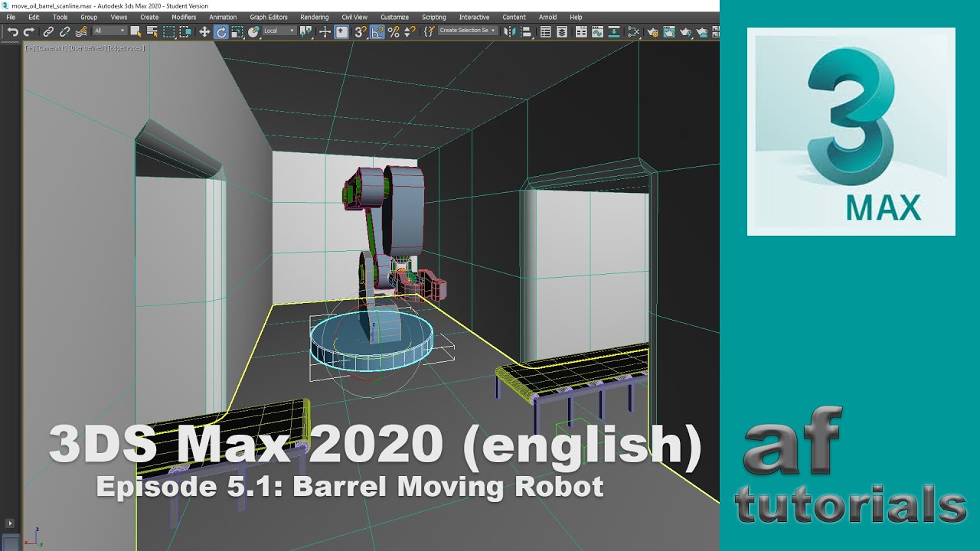Toggle Window/Crossing selection mode
Screen dimensions: 980x551
(x=185, y=31)
